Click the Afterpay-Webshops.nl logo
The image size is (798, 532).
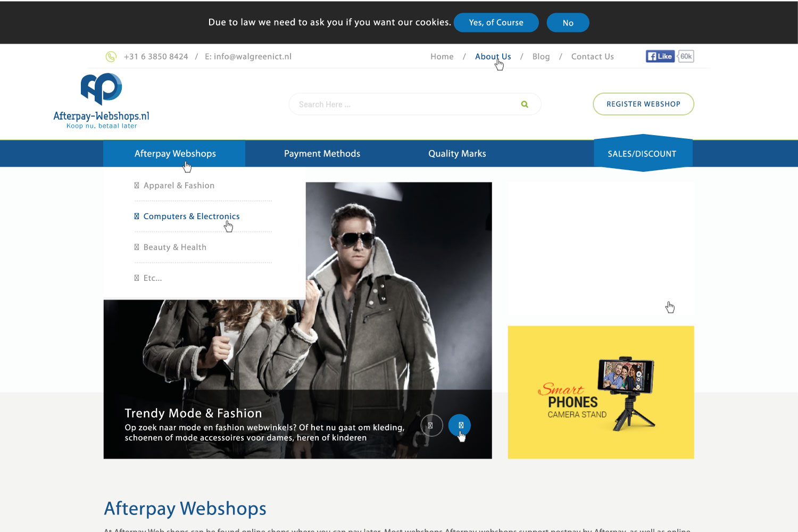[x=102, y=101]
